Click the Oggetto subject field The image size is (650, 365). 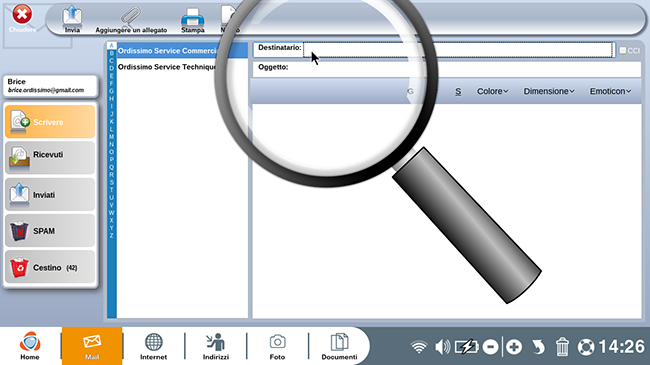[x=447, y=69]
